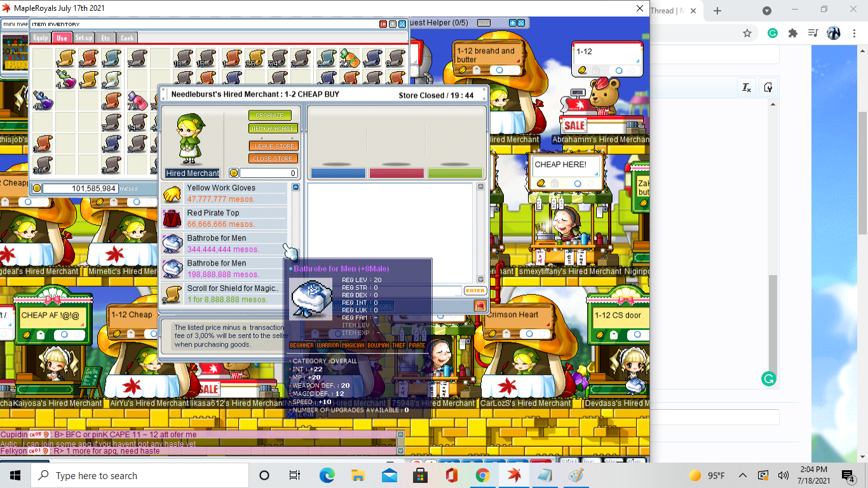
Task: Click the Yellow Work Gloves item icon
Action: (172, 194)
